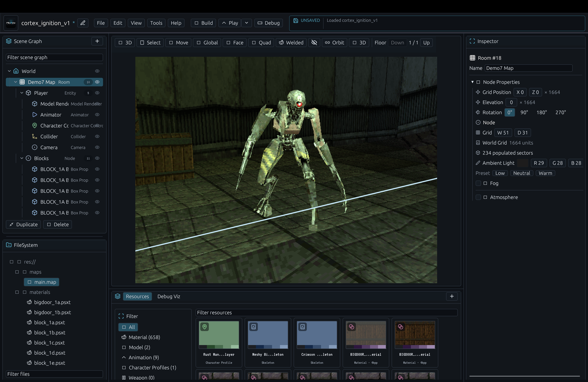Click the Welded toolbar button

tap(291, 42)
